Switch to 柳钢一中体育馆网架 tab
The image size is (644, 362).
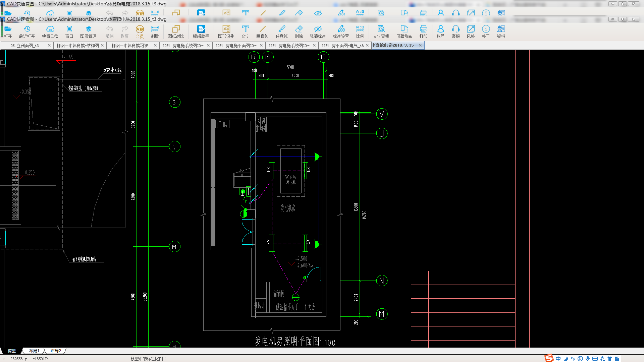coord(130,46)
